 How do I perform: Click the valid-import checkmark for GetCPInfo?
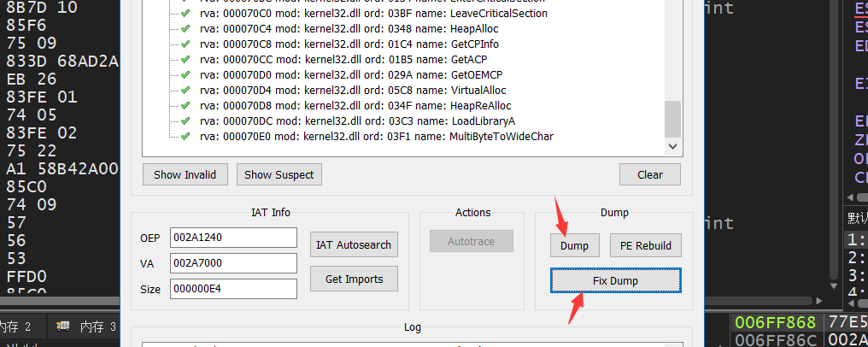click(185, 44)
